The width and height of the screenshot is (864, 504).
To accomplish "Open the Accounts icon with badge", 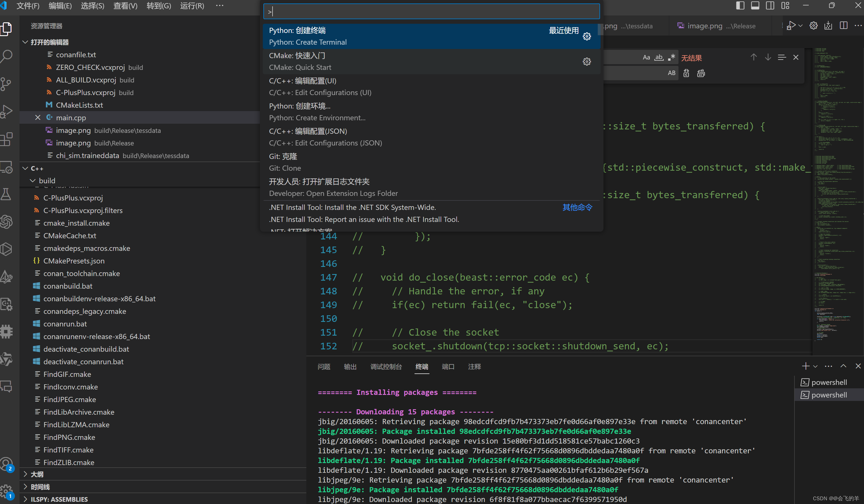I will [7, 464].
